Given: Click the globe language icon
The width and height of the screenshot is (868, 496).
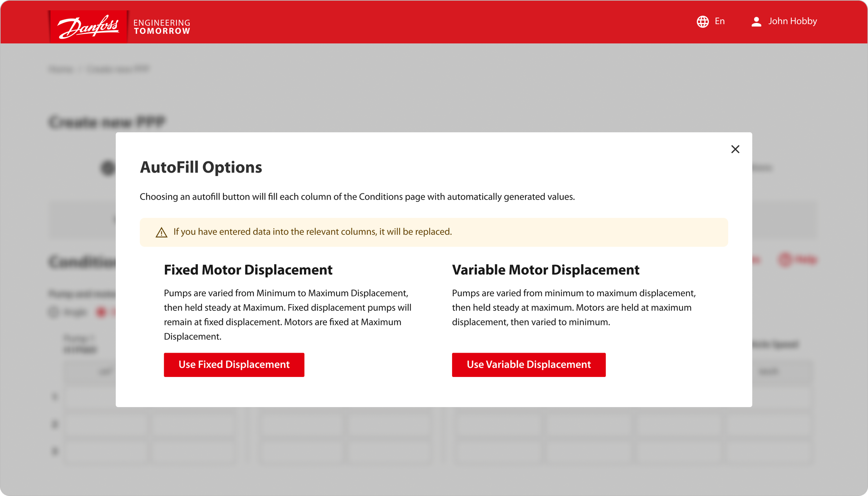Looking at the screenshot, I should coord(702,22).
